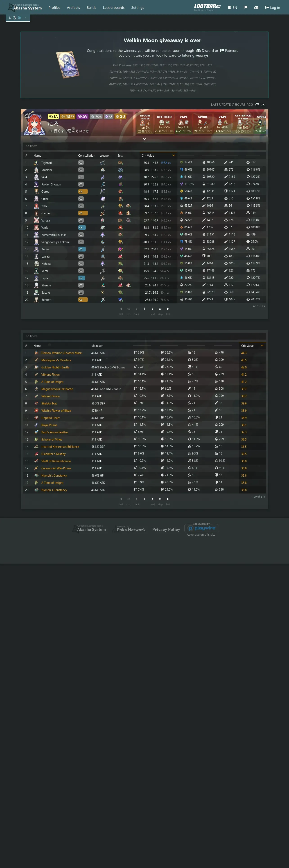Click the 76s abyss badge
The image size is (289, 868).
96,116
